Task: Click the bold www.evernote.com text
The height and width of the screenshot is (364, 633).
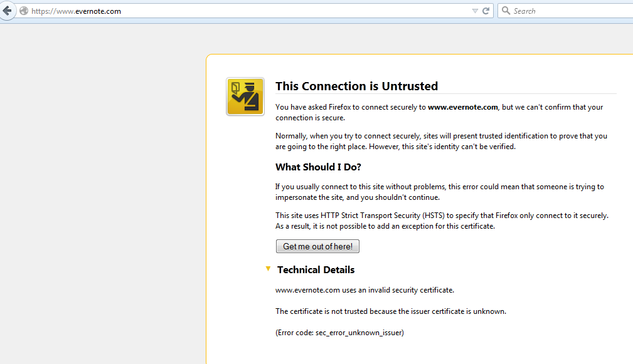Action: coord(462,107)
